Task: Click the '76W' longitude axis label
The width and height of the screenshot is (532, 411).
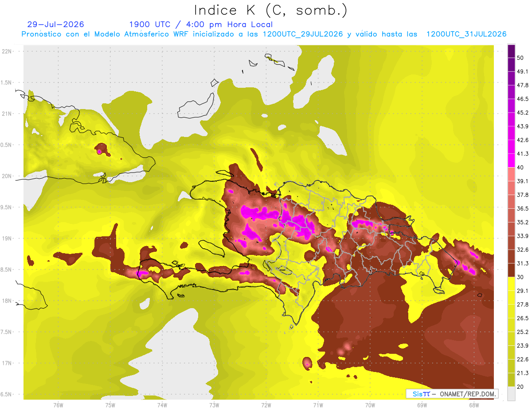Action: pyautogui.click(x=58, y=405)
